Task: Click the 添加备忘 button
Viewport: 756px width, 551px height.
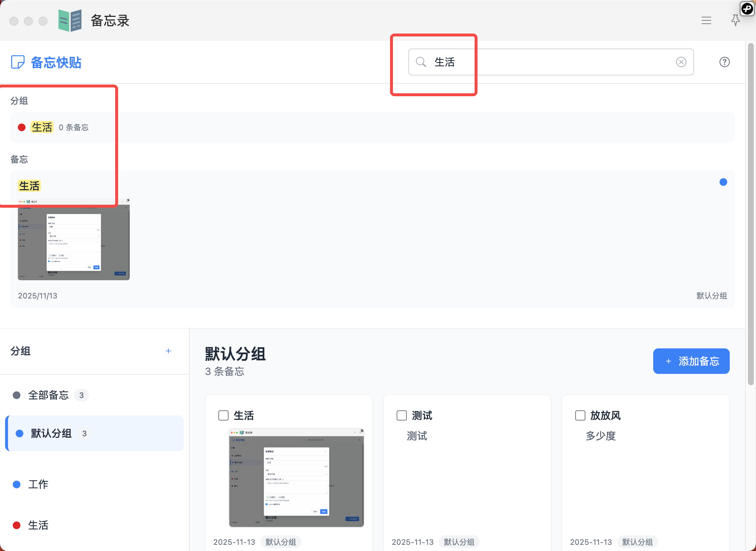Action: click(x=691, y=361)
